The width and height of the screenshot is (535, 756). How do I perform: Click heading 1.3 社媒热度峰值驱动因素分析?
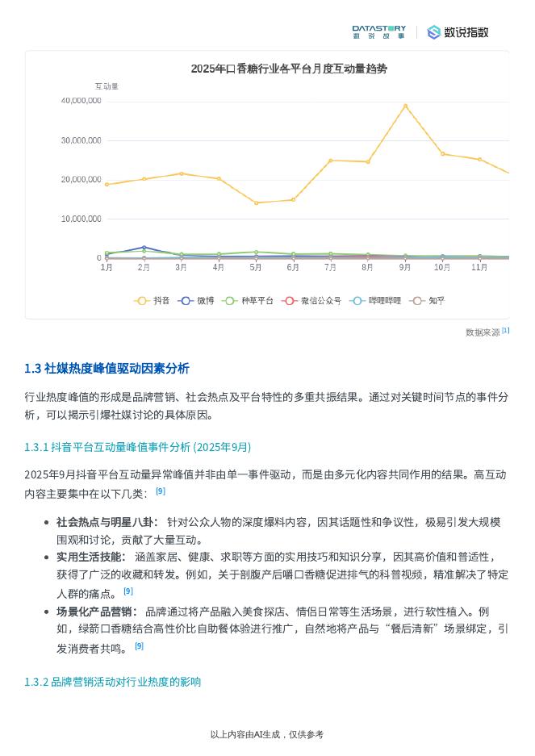tap(107, 369)
